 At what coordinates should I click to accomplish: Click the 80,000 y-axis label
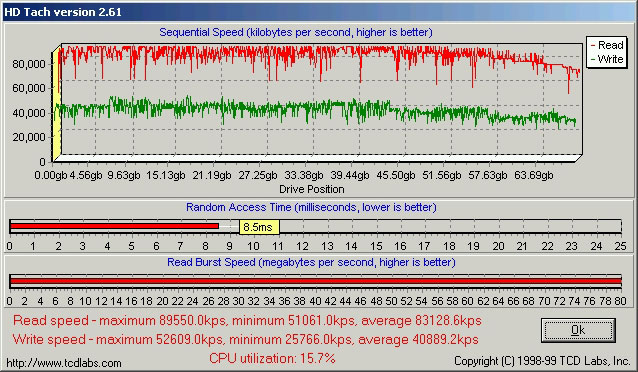pyautogui.click(x=29, y=64)
